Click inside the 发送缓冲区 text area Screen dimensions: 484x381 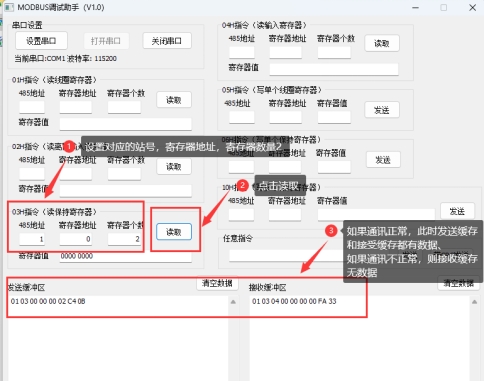[x=119, y=338]
